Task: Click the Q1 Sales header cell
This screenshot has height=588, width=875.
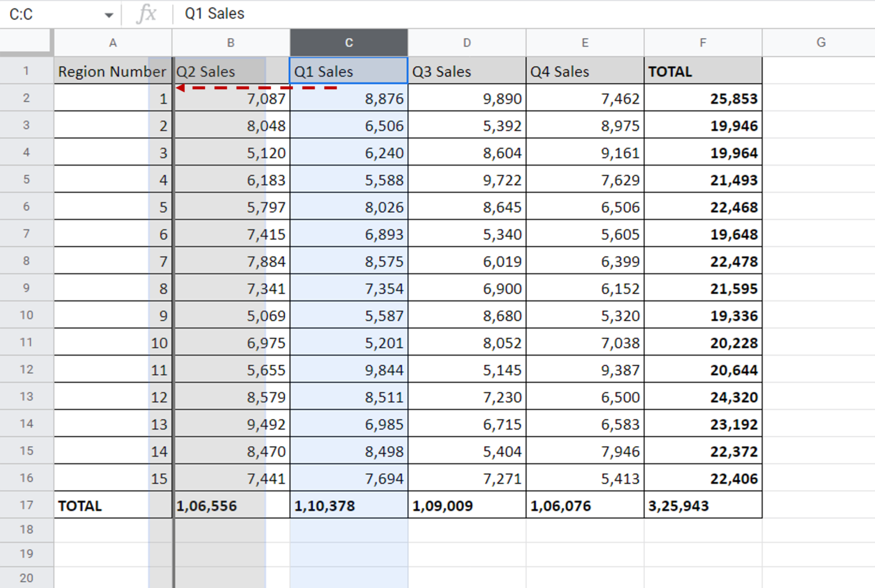Action: point(349,71)
